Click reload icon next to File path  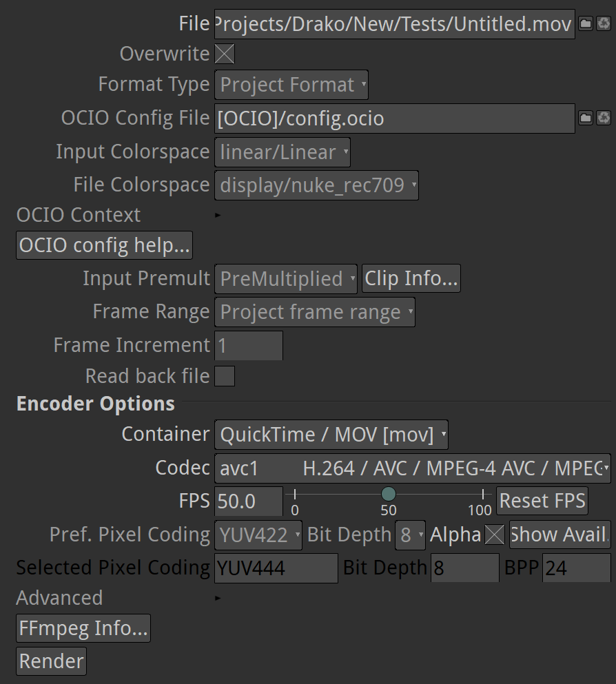click(604, 23)
